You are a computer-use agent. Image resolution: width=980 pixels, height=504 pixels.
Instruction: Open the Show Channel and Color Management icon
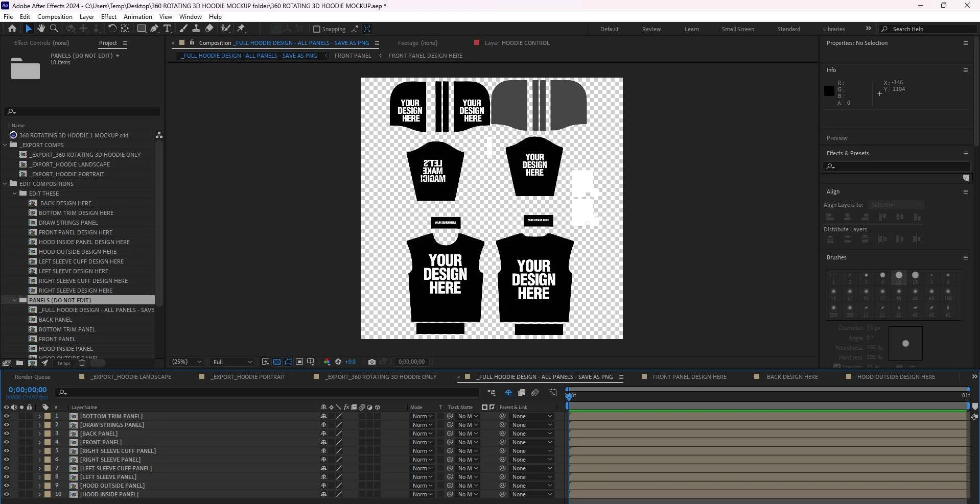(x=327, y=362)
